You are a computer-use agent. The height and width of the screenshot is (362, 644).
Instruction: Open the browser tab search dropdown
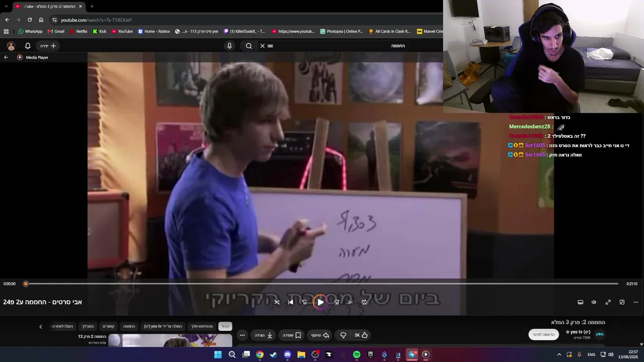(x=6, y=7)
